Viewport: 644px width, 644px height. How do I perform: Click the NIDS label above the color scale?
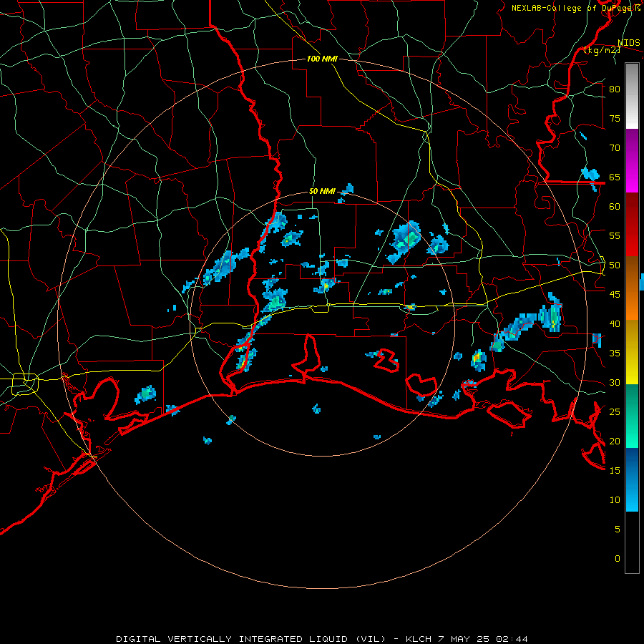629,43
